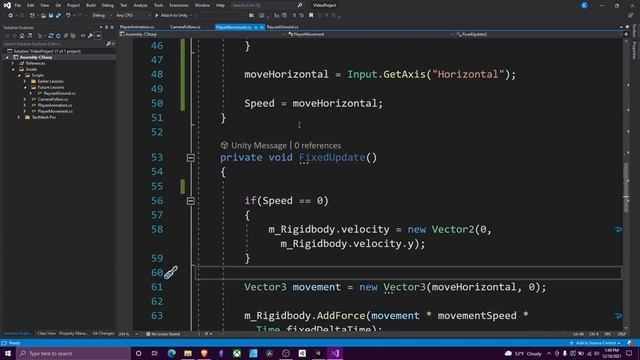Screen dimensions: 640x360
Task: Expand the References node
Action: click(13, 63)
